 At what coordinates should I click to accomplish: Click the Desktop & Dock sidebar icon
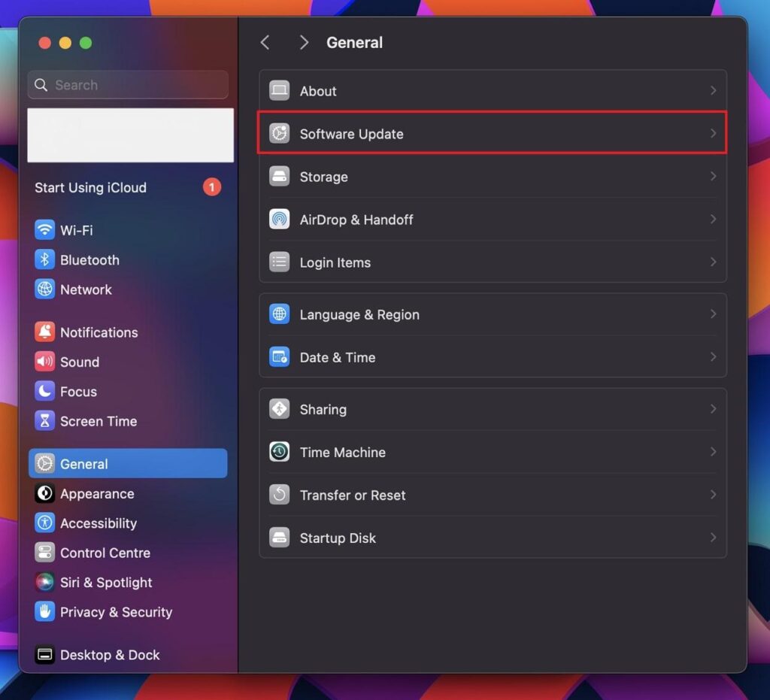click(44, 654)
